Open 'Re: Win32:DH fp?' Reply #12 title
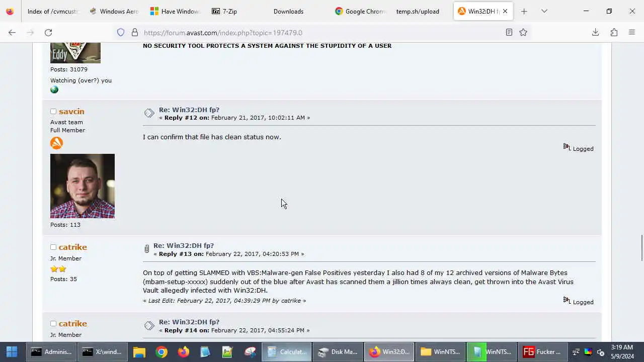 (189, 110)
